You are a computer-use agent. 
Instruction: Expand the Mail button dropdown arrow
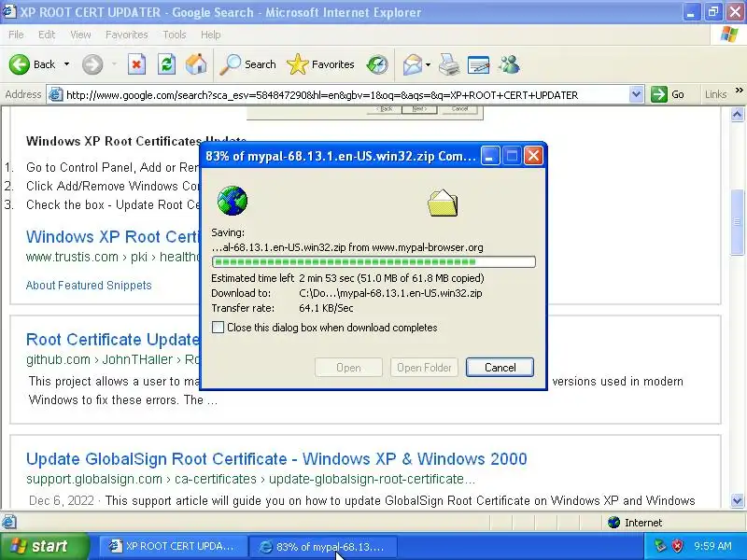pyautogui.click(x=428, y=64)
